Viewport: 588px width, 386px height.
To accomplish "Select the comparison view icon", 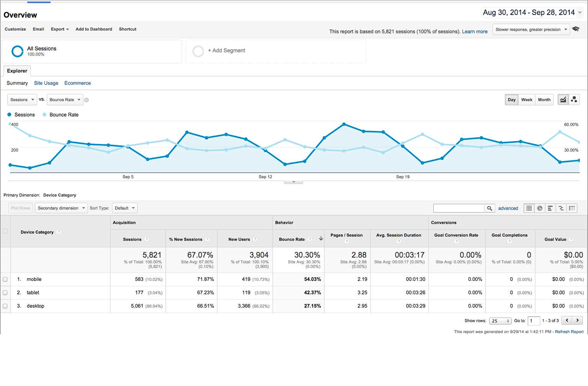I will click(x=561, y=208).
